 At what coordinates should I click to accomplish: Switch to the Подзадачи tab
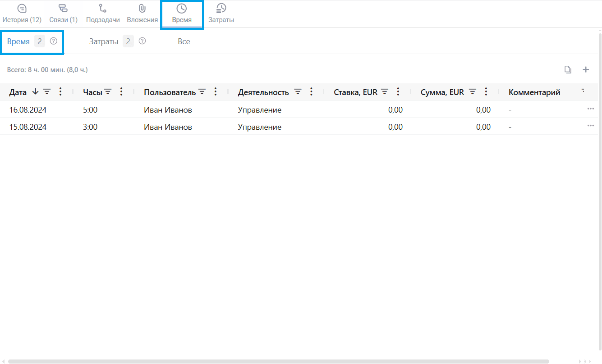point(103,14)
